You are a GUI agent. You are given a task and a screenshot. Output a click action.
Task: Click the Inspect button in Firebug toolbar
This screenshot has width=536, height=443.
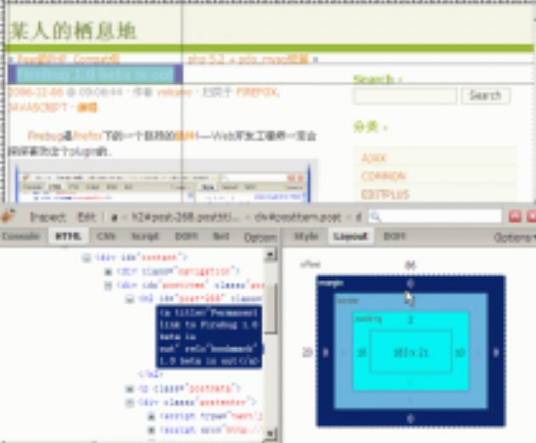[48, 217]
